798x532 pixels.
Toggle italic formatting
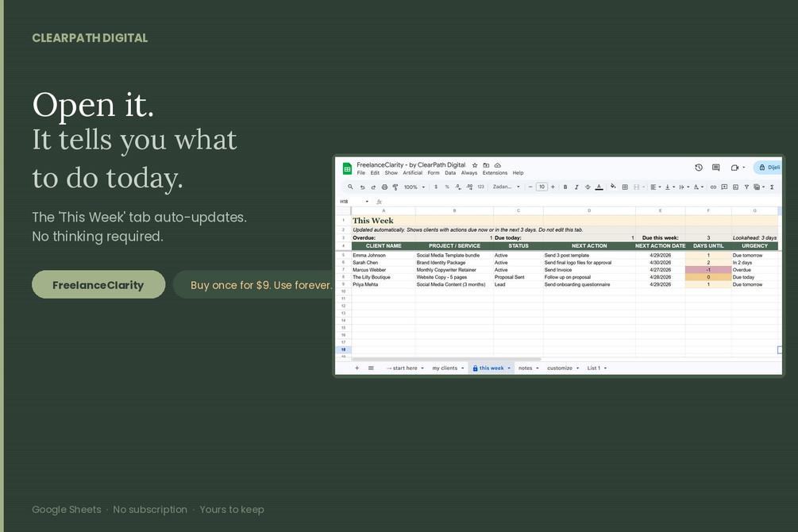pyautogui.click(x=576, y=187)
